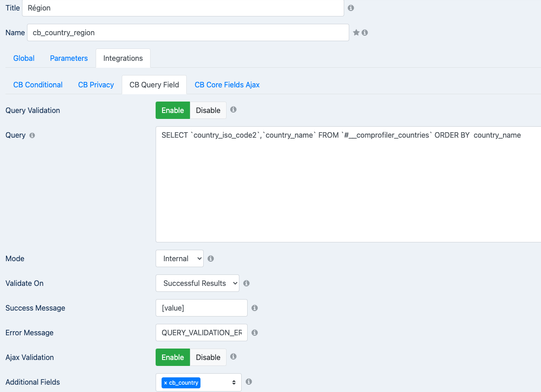Open the Mode dropdown set to Internal

(x=180, y=258)
